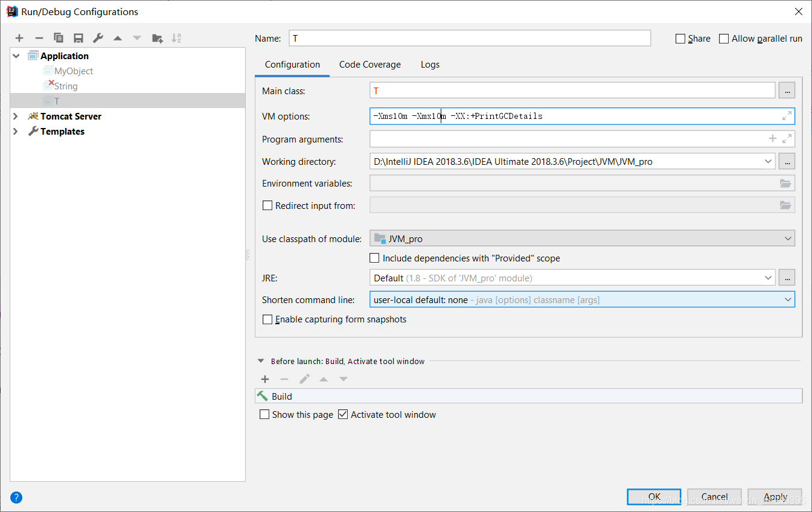Check Include dependencies with Provided scope

(x=375, y=258)
